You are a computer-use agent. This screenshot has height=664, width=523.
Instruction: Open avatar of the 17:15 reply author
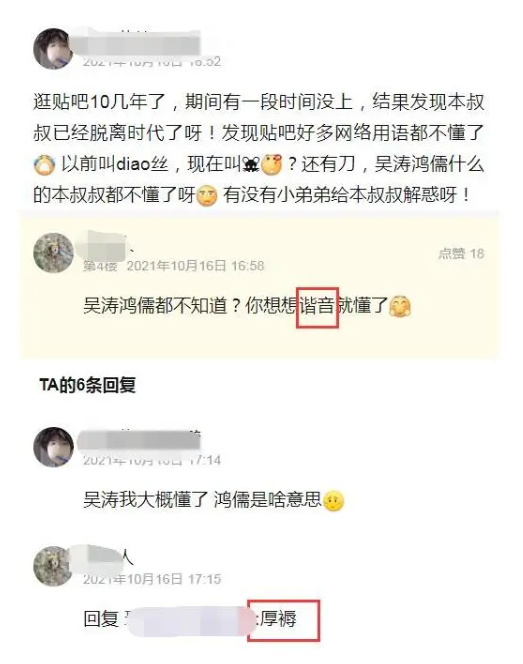tap(54, 566)
